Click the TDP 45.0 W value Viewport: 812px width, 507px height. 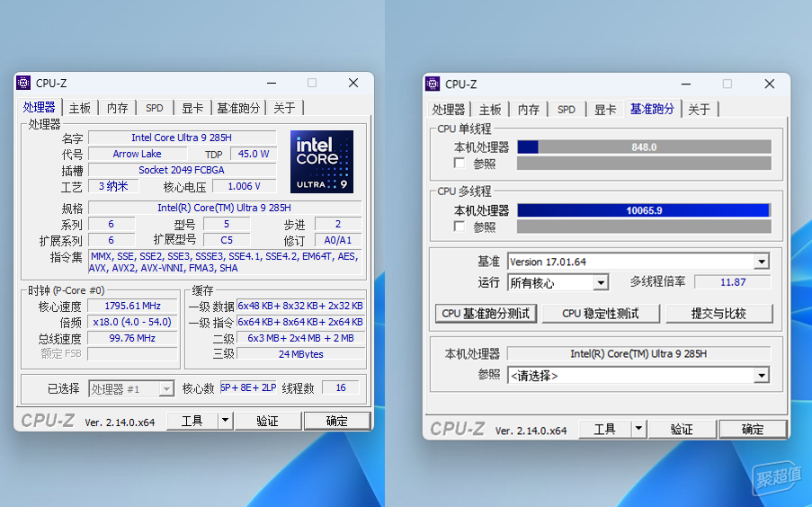pyautogui.click(x=254, y=154)
